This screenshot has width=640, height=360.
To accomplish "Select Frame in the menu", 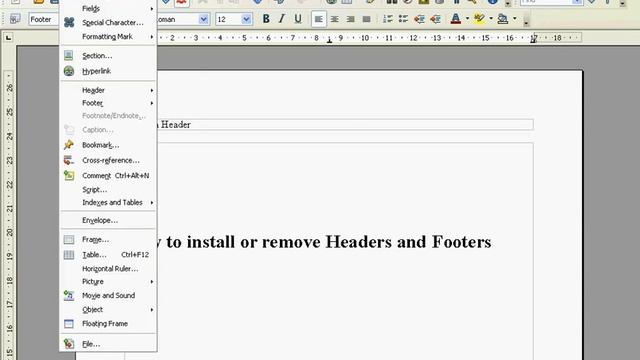I will [108, 240].
